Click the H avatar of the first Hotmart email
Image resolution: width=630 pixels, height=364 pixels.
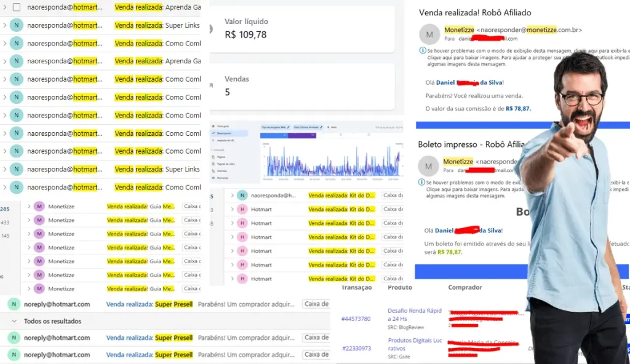click(x=242, y=209)
